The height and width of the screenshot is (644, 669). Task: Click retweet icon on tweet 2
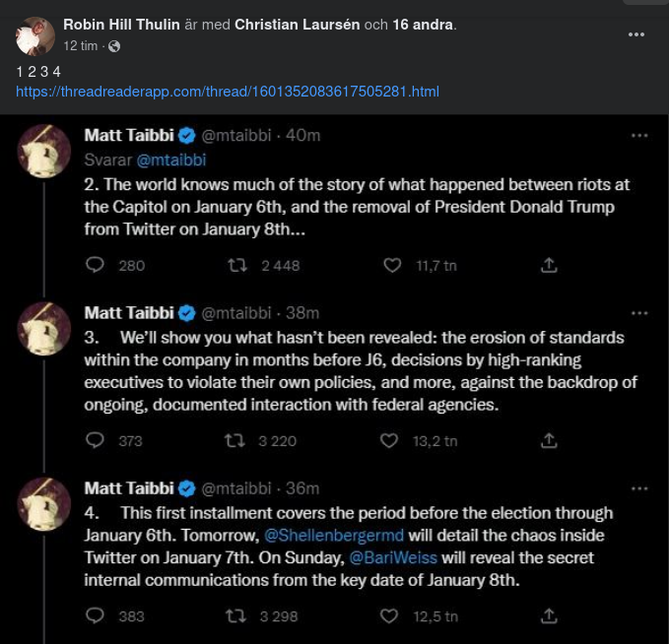(238, 265)
